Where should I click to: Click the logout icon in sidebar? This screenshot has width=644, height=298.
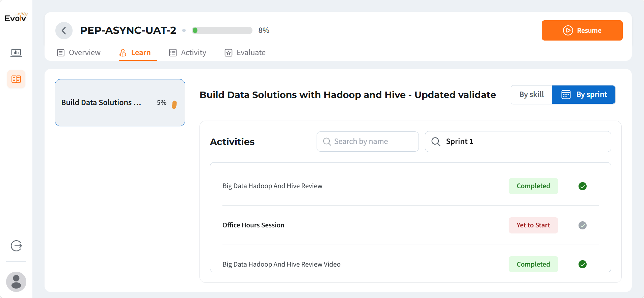pyautogui.click(x=16, y=246)
